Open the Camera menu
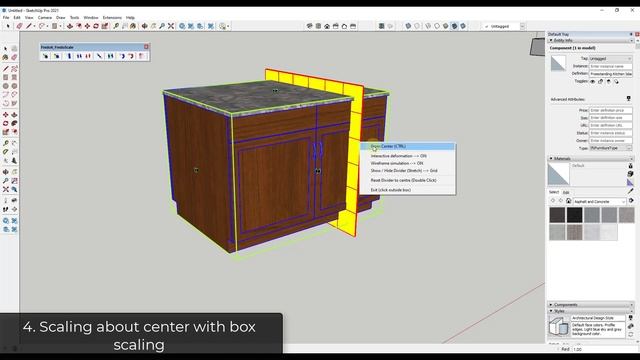 point(45,18)
